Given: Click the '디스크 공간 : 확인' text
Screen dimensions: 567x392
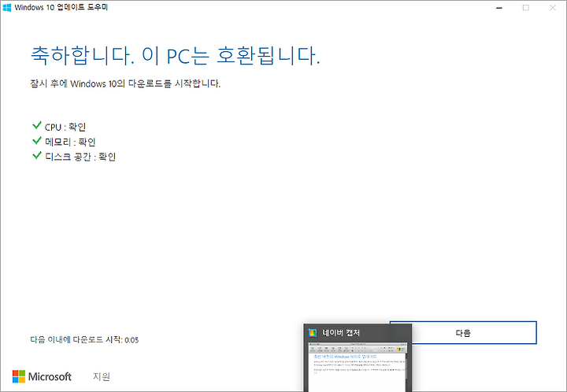Looking at the screenshot, I should point(80,157).
